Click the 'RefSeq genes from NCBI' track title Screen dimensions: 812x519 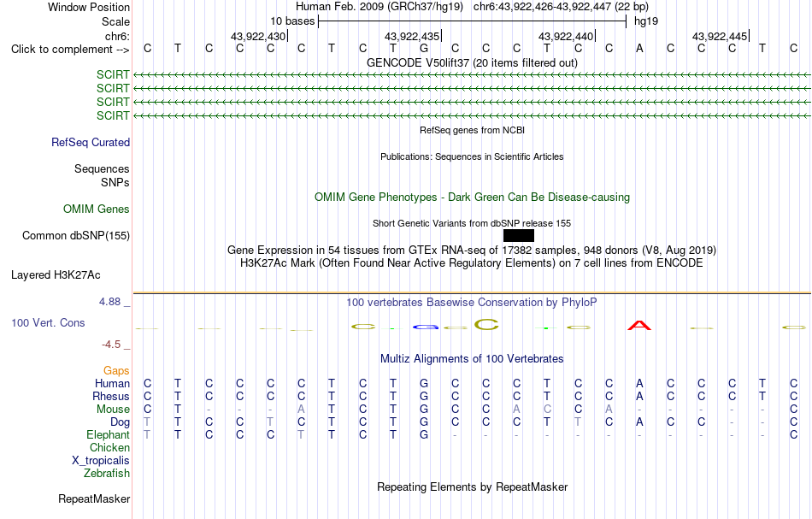click(x=472, y=131)
